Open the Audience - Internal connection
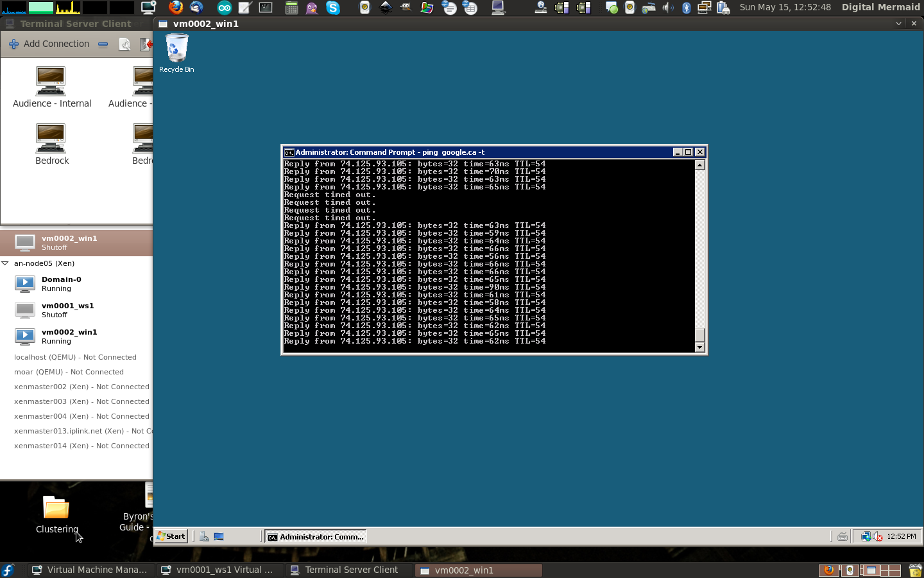This screenshot has width=924, height=578. coord(52,87)
